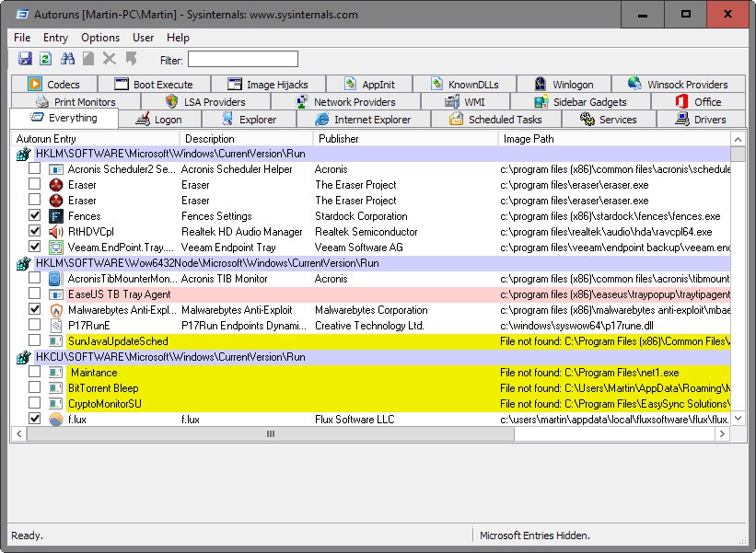This screenshot has height=553, width=756.
Task: Click the Find binoculars icon
Action: point(67,59)
